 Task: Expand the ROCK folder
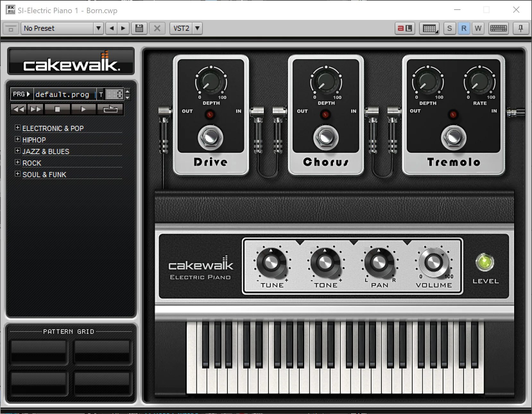(18, 162)
